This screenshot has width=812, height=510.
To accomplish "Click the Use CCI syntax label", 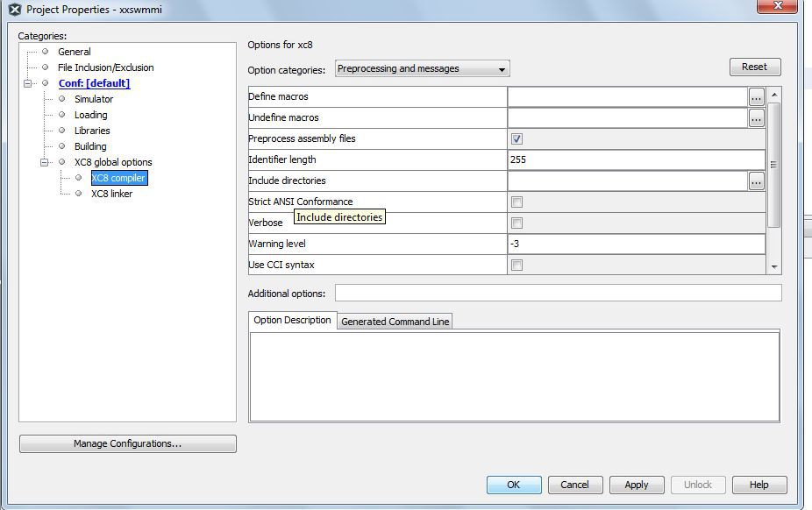I will 281,265.
